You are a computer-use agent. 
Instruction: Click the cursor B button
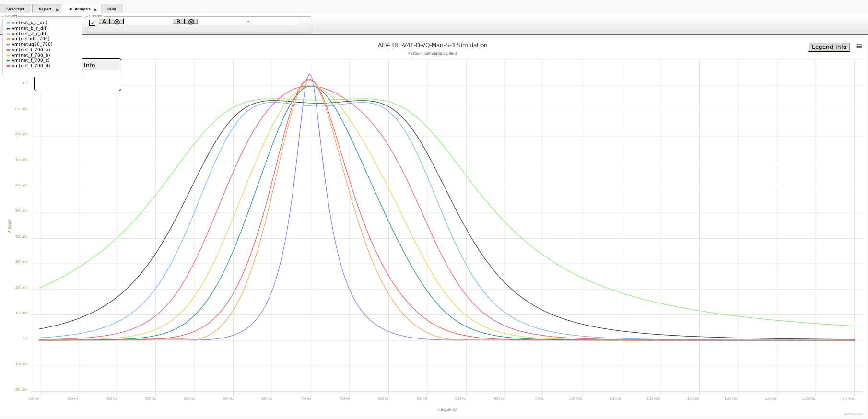pos(178,22)
